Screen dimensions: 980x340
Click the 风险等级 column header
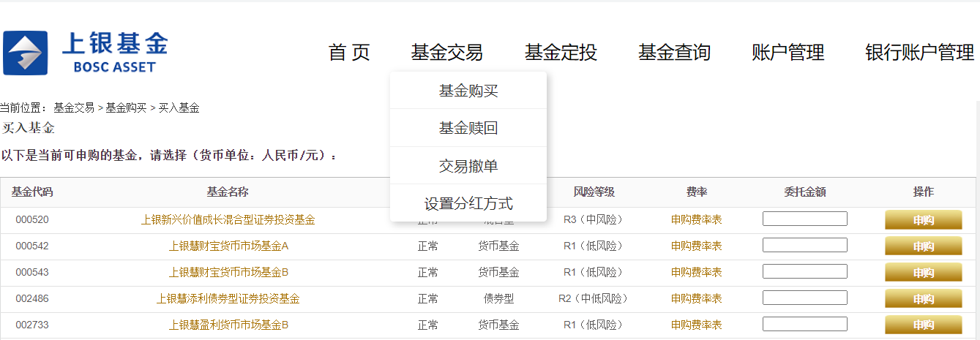point(594,192)
